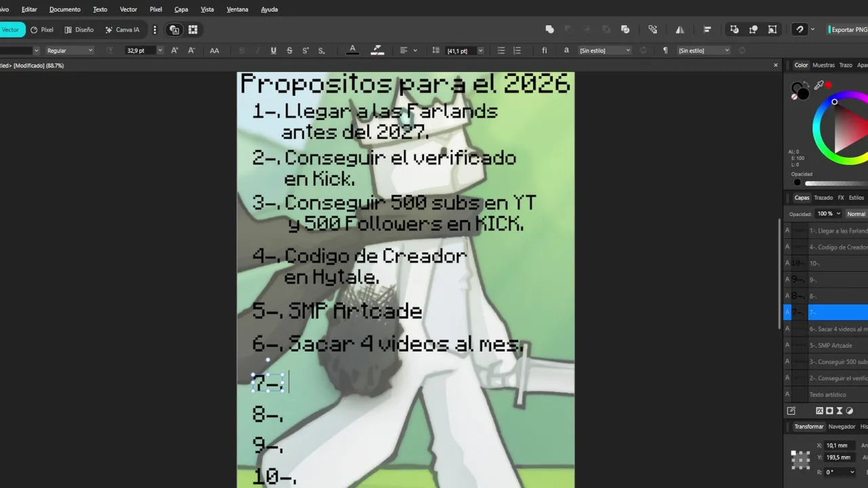Open the Vista menu
868x488 pixels.
[x=208, y=9]
